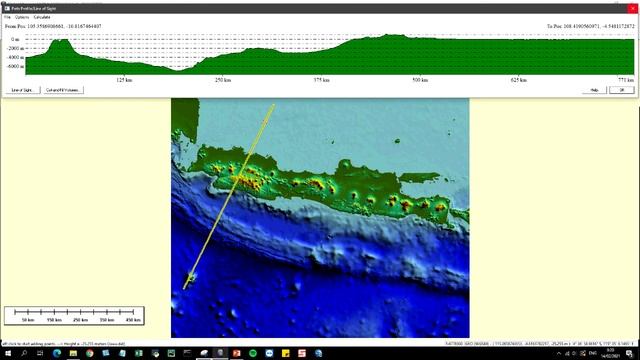Open the red S application on taskbar
The image size is (640, 360).
302,353
